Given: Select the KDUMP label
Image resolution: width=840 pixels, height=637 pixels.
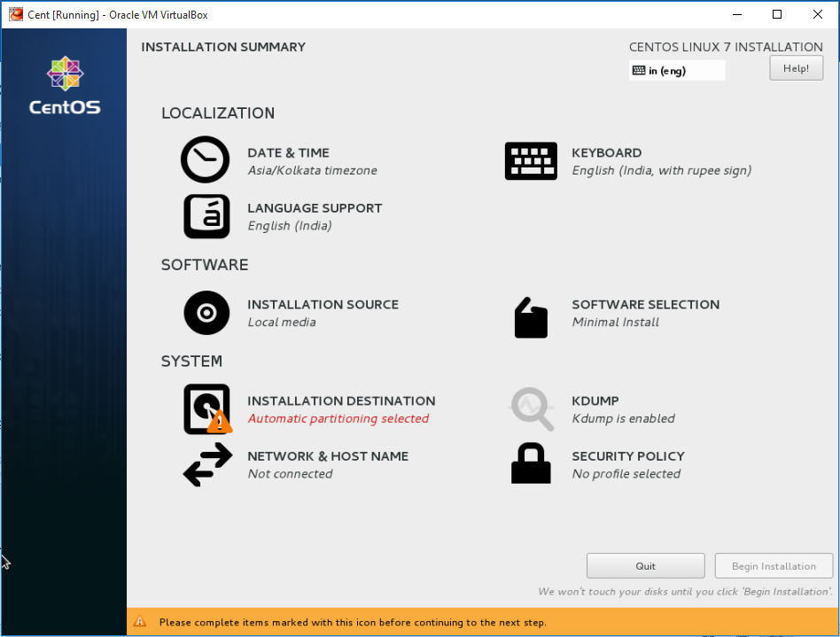Looking at the screenshot, I should click(x=595, y=400).
